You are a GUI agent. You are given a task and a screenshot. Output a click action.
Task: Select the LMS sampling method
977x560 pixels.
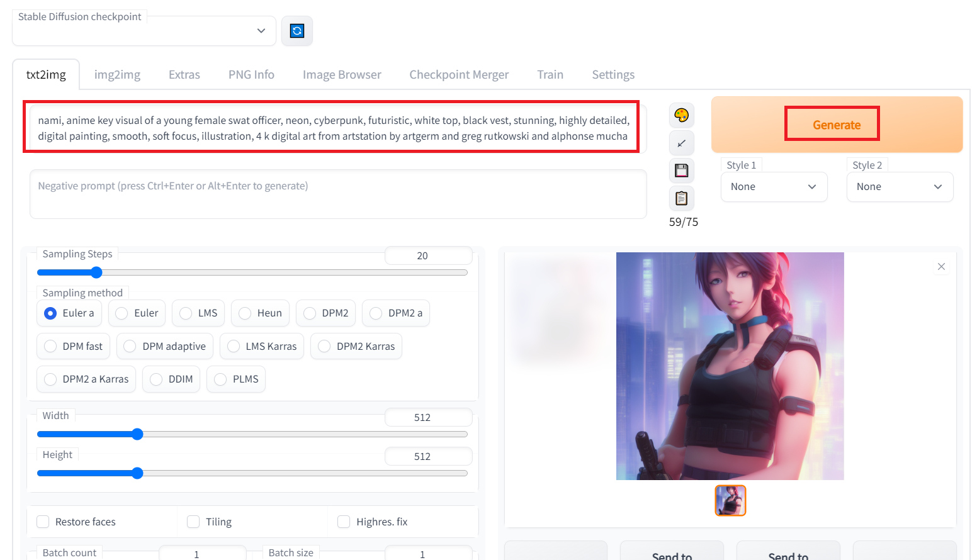pyautogui.click(x=198, y=313)
